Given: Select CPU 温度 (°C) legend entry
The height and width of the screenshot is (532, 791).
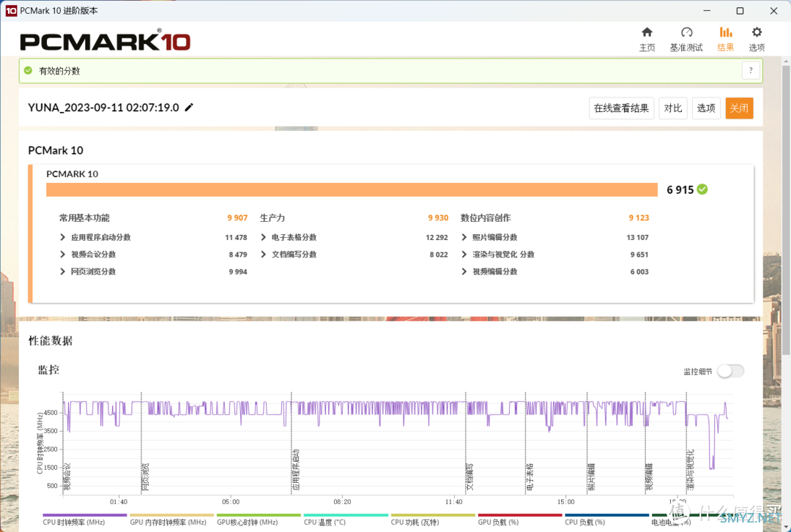Looking at the screenshot, I should pos(346,520).
